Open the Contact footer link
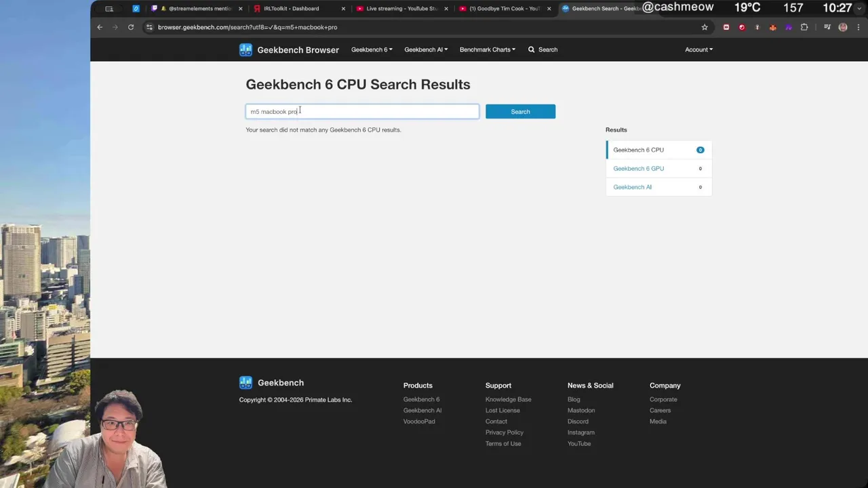Screen dimensions: 868x488 [x=496, y=422]
